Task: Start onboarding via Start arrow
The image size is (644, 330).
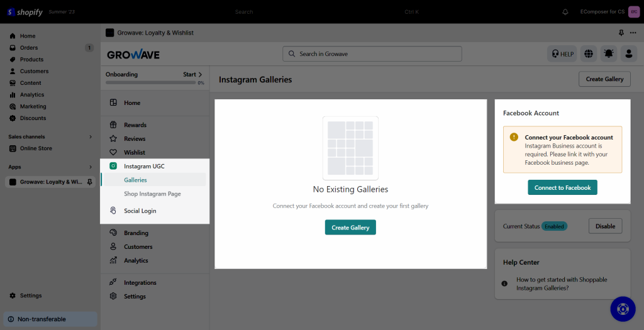Action: (192, 74)
